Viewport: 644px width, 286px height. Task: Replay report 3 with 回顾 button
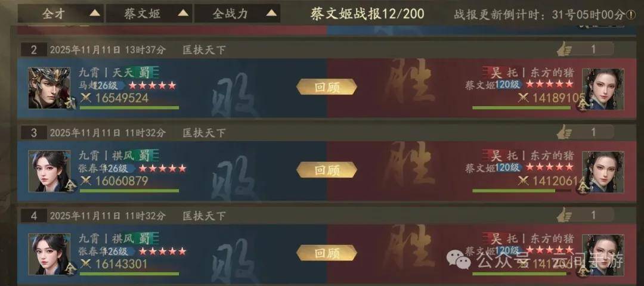coord(327,170)
